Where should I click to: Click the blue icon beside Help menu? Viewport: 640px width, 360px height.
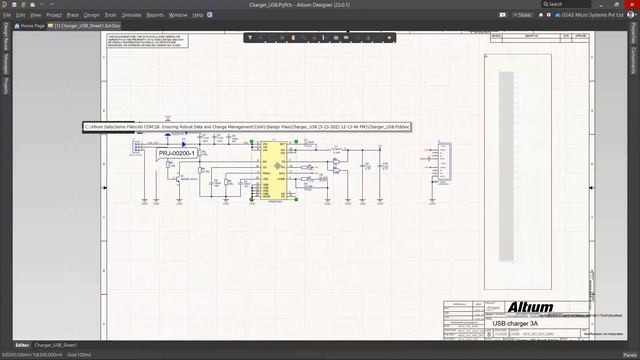pos(210,15)
